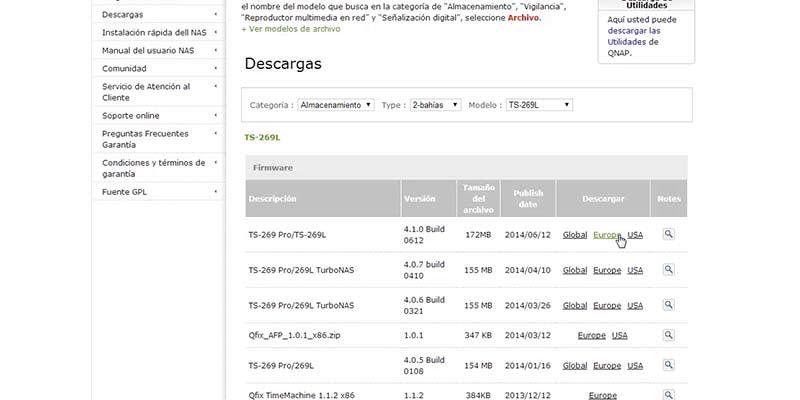Download 4.0.7 build 0410 Global link
The image size is (800, 400).
575,270
